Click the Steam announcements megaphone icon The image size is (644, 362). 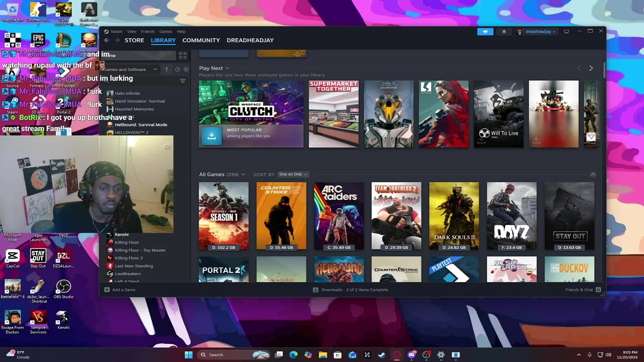tap(485, 31)
